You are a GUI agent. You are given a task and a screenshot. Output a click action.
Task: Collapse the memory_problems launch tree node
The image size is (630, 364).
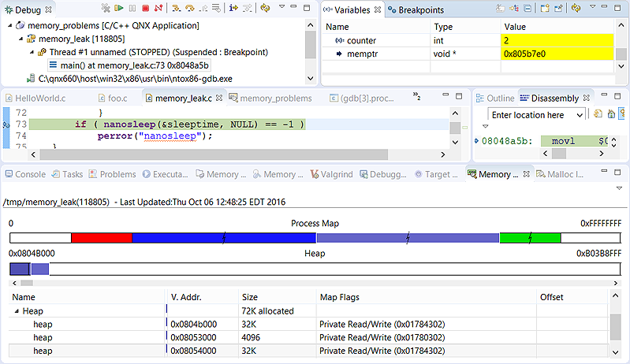tap(9, 25)
